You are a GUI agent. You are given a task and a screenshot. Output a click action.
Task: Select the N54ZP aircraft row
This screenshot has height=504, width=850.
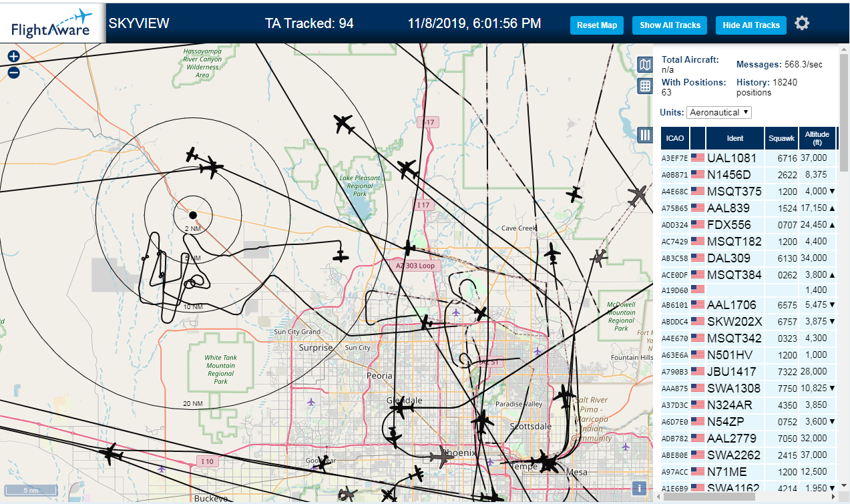[749, 422]
